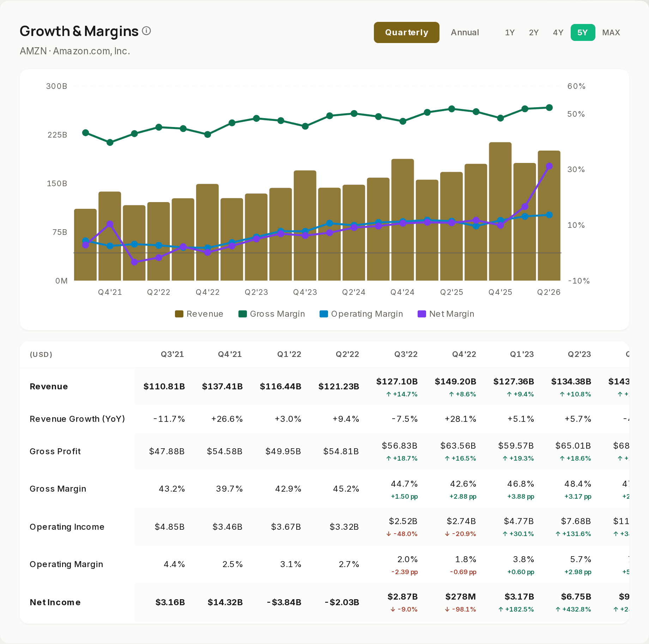Screen dimensions: 649x644
Task: Click the Q1'23 column header
Action: pos(522,354)
